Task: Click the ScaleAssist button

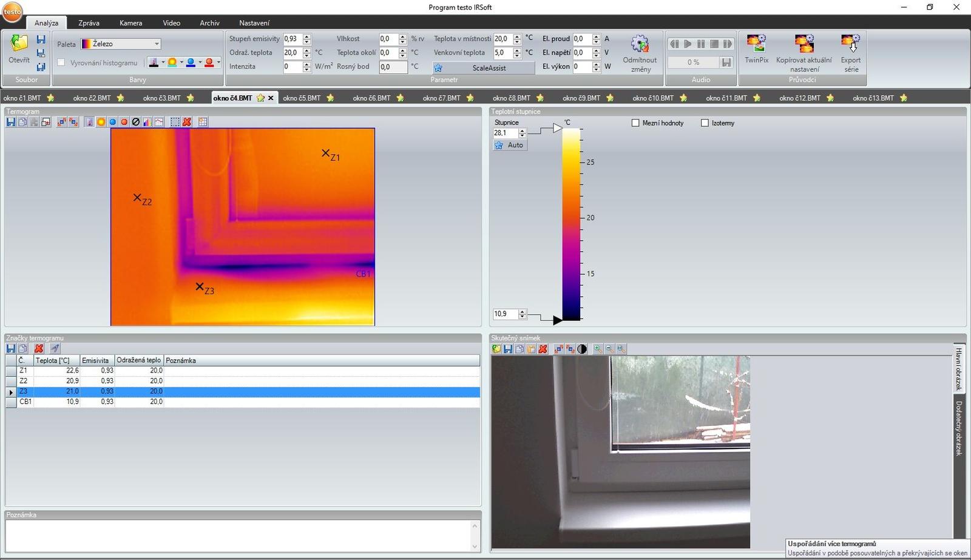Action: (x=484, y=68)
